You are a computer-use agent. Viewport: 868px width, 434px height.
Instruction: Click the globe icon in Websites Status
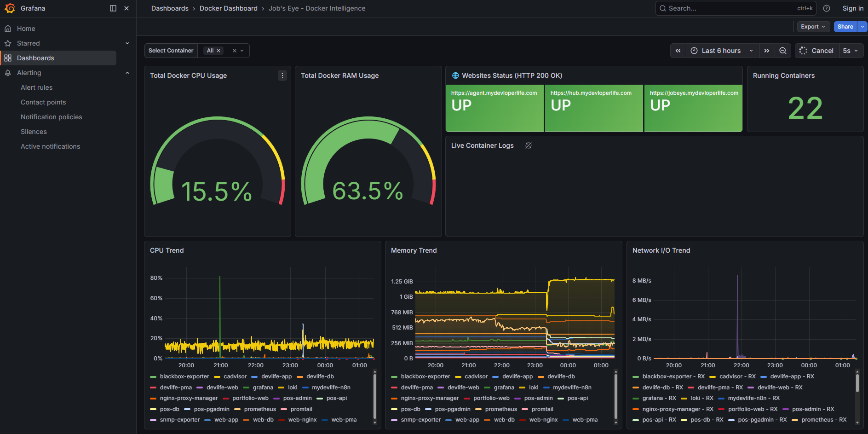[x=455, y=75]
